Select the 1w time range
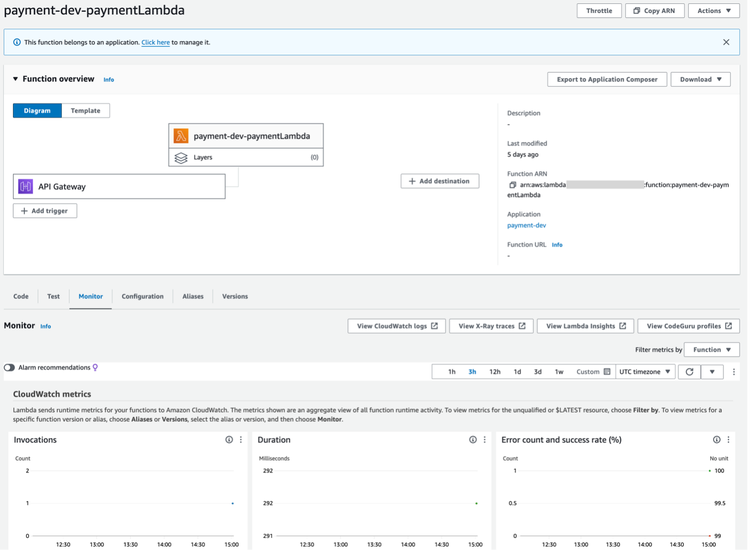The height and width of the screenshot is (551, 750). click(559, 372)
